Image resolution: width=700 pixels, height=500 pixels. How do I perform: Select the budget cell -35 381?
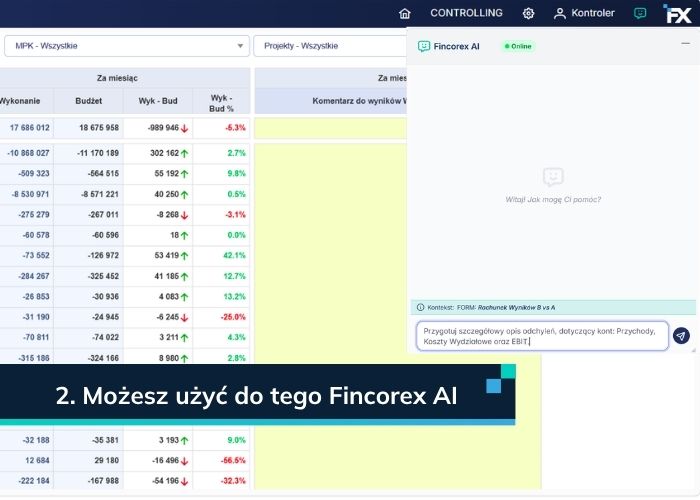tap(89, 440)
